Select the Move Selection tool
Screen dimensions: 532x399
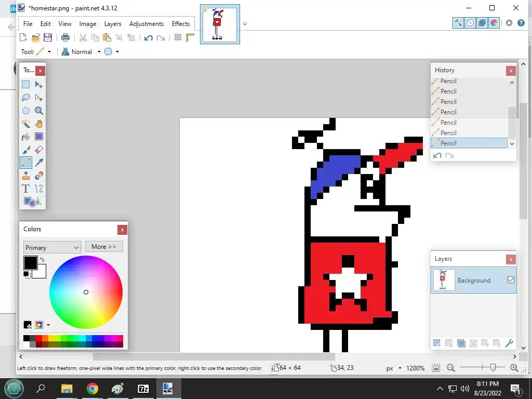[x=38, y=98]
